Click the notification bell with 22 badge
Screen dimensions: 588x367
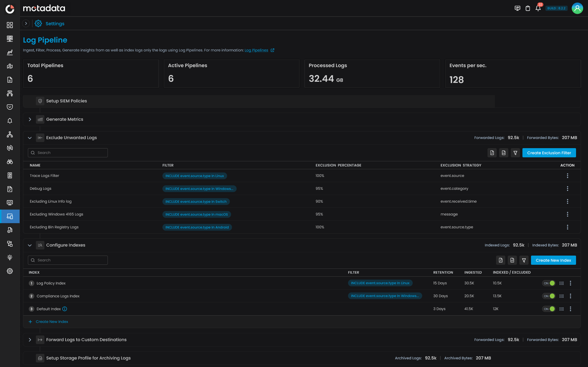[x=538, y=8]
